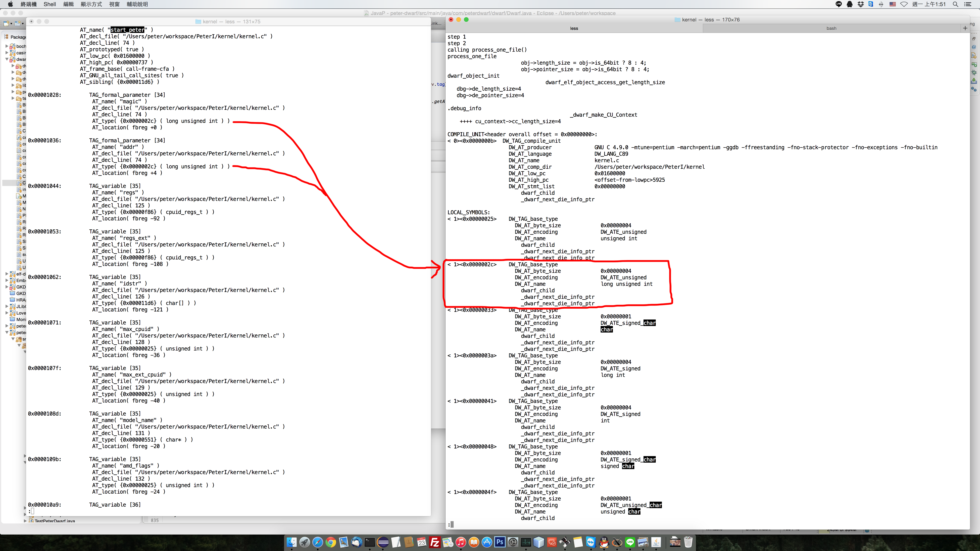Open iBooks from the dock

[474, 542]
